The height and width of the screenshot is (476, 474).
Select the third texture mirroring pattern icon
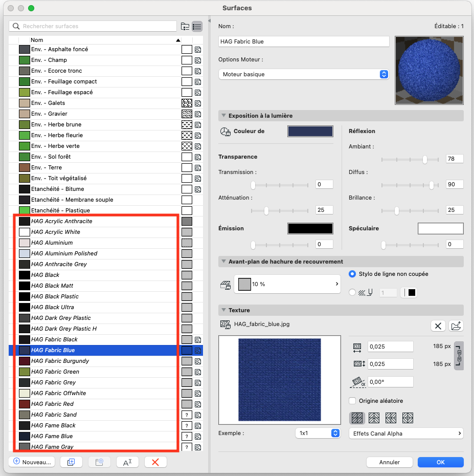click(x=391, y=418)
